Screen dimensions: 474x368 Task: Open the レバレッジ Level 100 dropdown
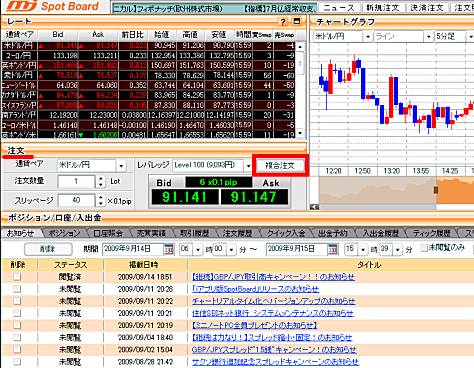[248, 165]
